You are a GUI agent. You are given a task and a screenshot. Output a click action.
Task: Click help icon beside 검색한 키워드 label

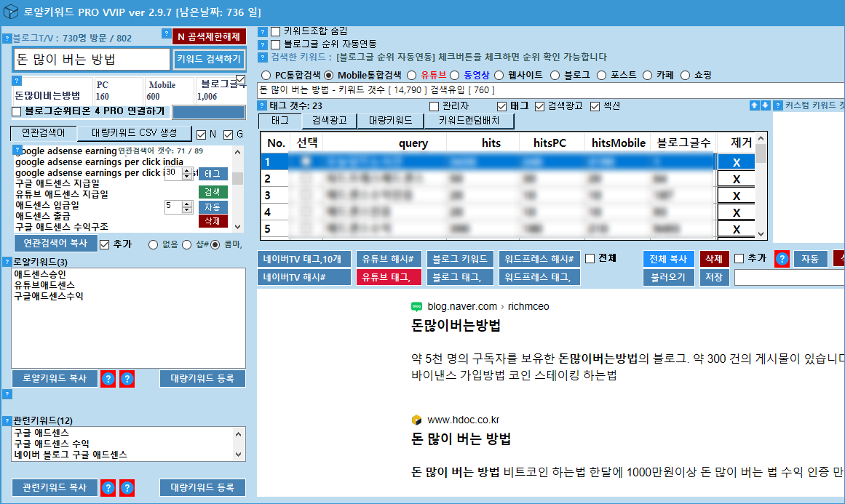[263, 57]
